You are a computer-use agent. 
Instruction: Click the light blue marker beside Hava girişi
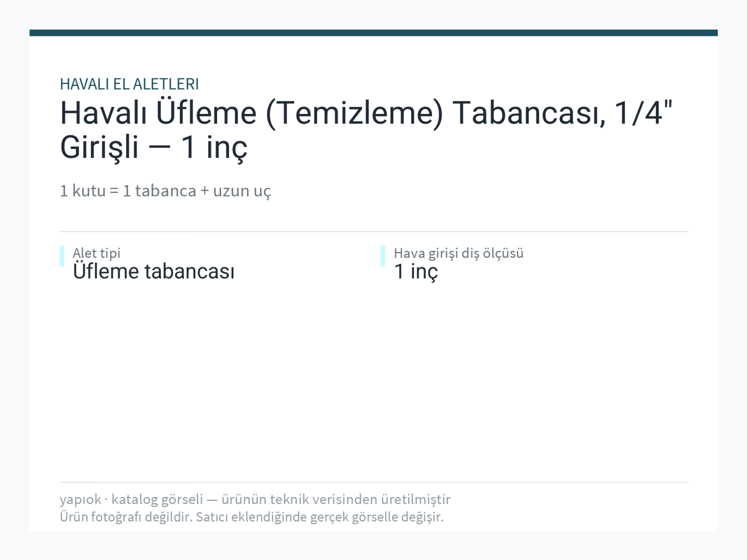[x=383, y=256]
